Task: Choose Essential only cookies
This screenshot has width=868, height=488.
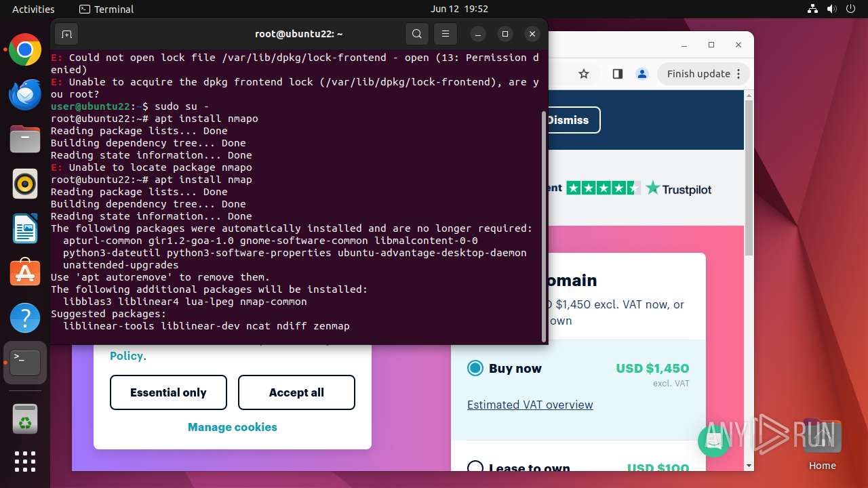Action: pyautogui.click(x=168, y=392)
